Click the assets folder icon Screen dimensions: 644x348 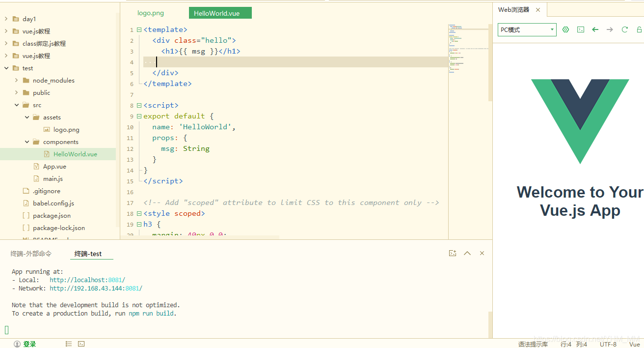(36, 117)
